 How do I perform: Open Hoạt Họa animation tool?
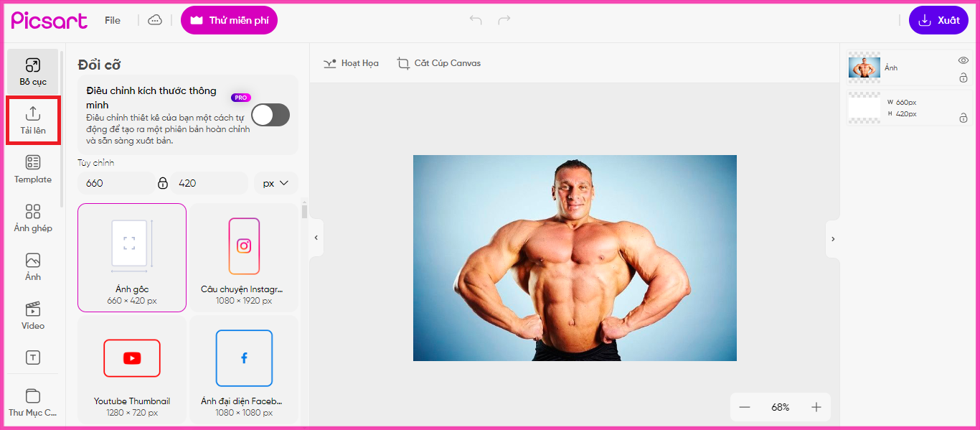click(x=351, y=63)
